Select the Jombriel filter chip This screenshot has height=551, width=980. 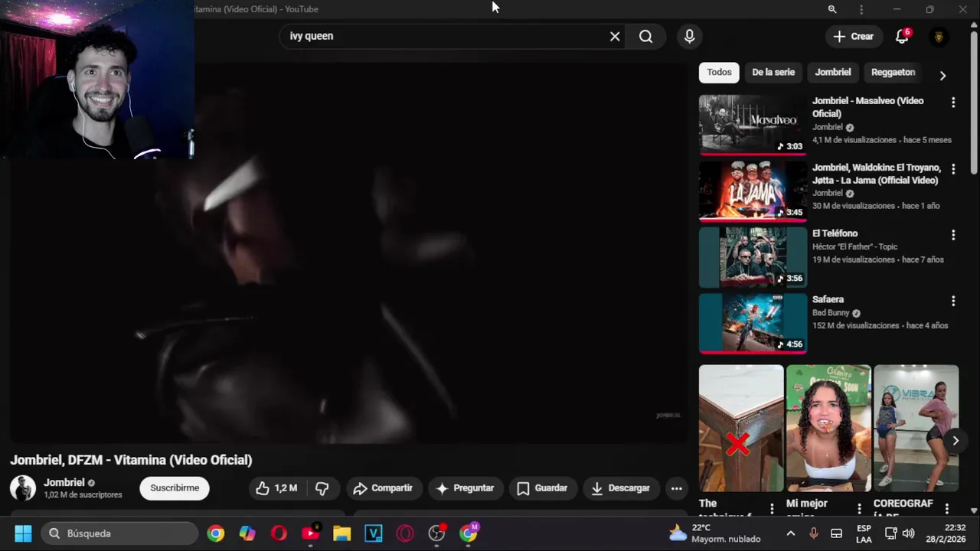[x=833, y=72]
